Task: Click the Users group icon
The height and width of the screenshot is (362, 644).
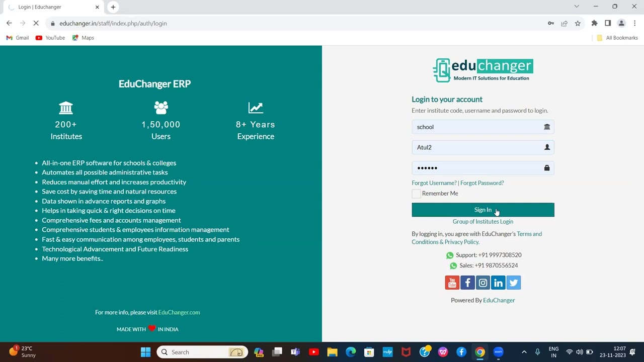Action: (161, 108)
